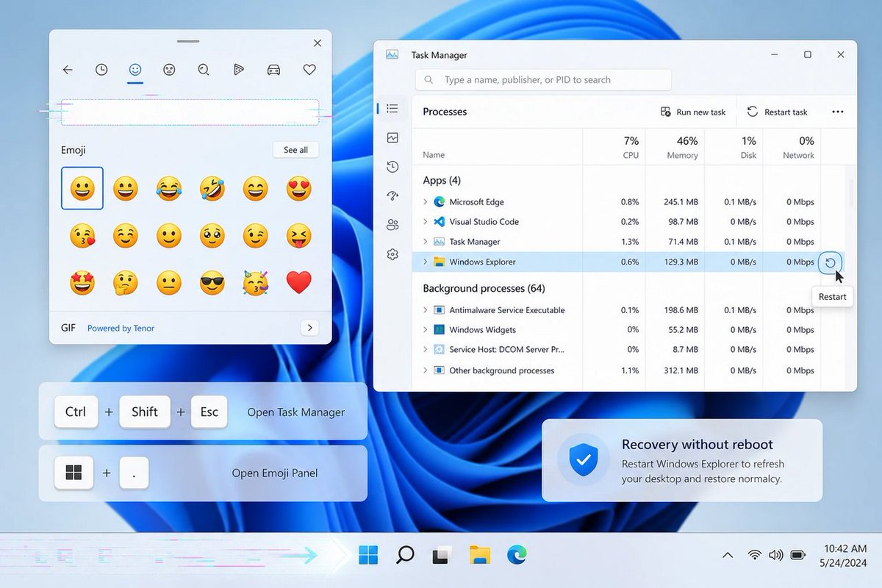Expand the Windows Explorer process
Viewport: 882px width, 588px height.
(425, 262)
